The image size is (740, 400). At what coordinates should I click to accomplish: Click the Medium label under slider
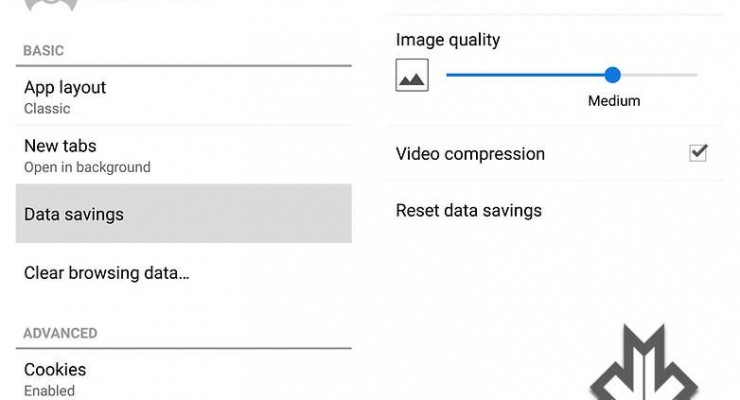[x=614, y=101]
